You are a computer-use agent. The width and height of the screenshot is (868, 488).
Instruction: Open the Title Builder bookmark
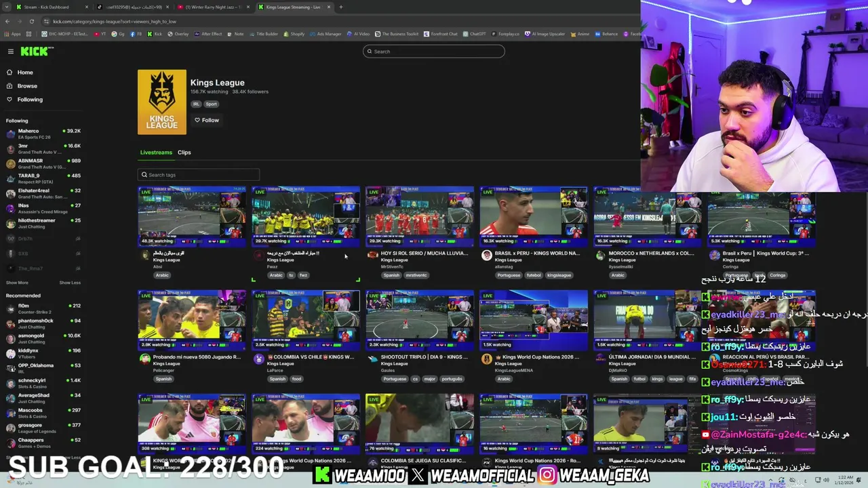[263, 34]
